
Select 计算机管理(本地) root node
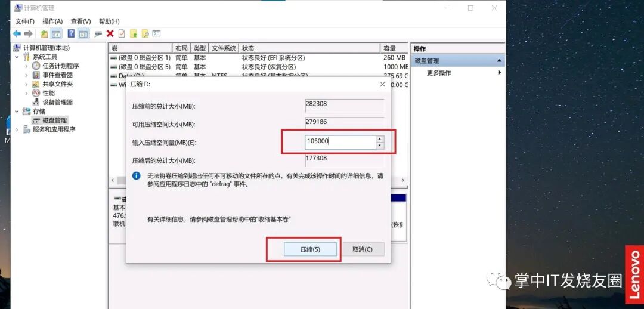46,48
